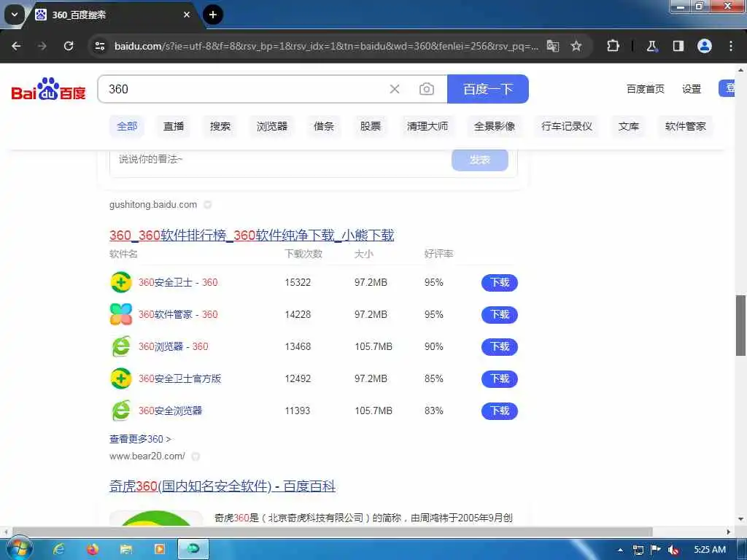747x560 pixels.
Task: Expand arrow next to www.bear20.com
Action: click(196, 456)
